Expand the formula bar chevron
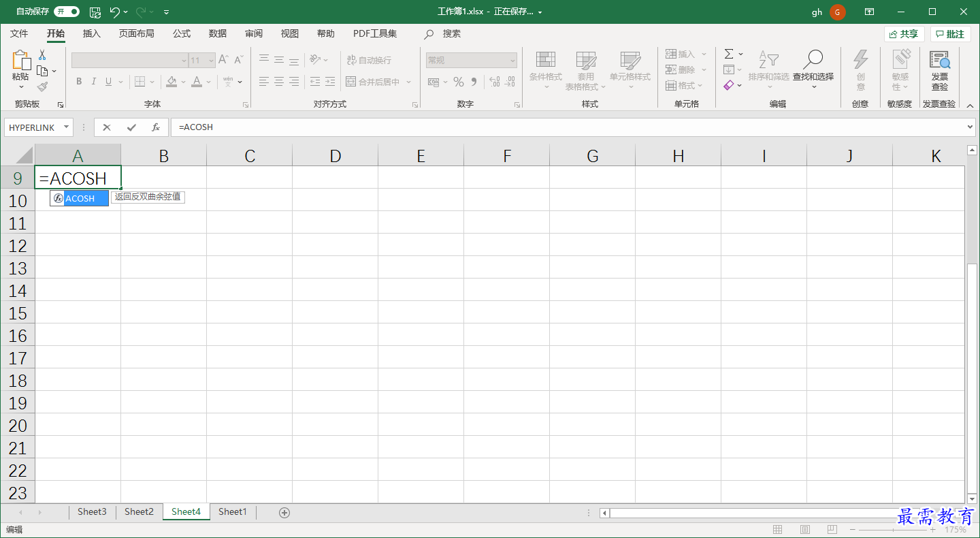The height and width of the screenshot is (538, 980). 970,127
